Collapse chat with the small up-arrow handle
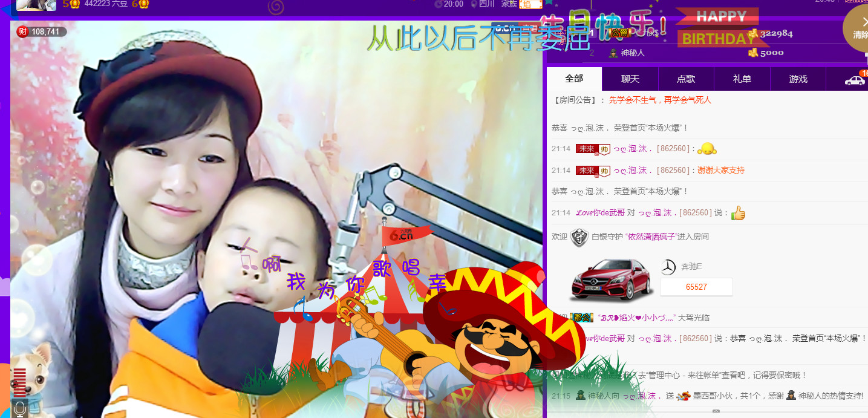This screenshot has height=418, width=868. [716, 411]
